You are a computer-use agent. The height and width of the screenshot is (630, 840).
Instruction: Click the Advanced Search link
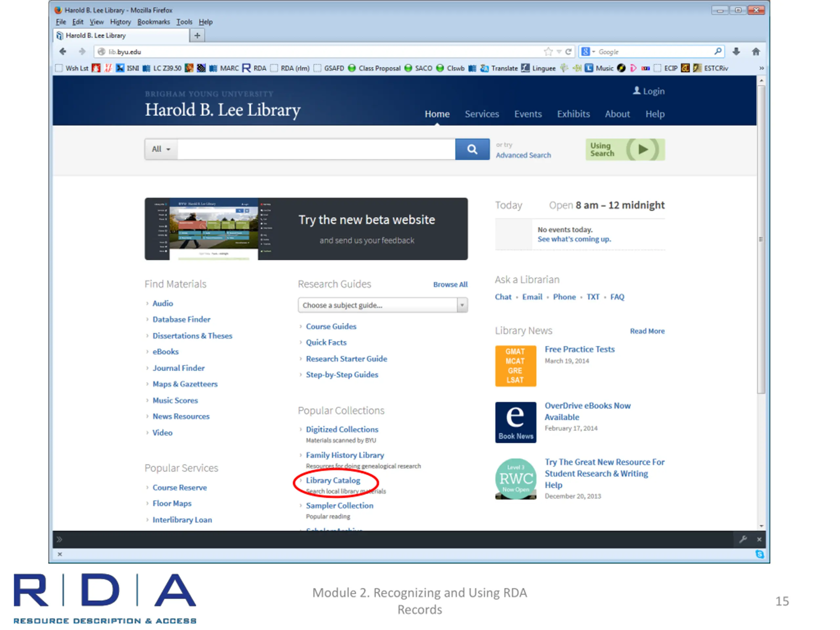click(x=523, y=155)
